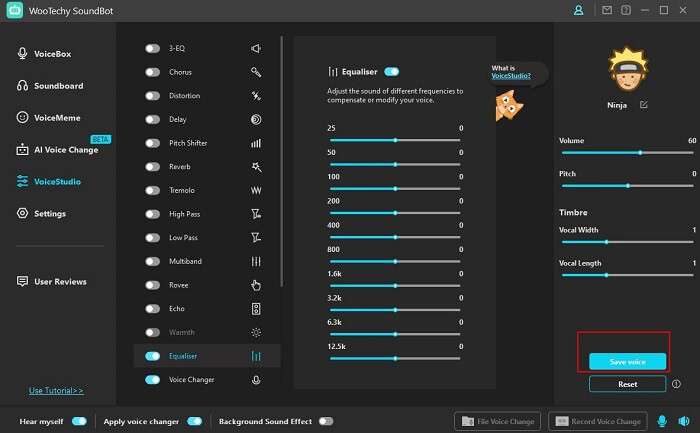Click the info icon beside Reset
700x433 pixels.
coord(676,384)
